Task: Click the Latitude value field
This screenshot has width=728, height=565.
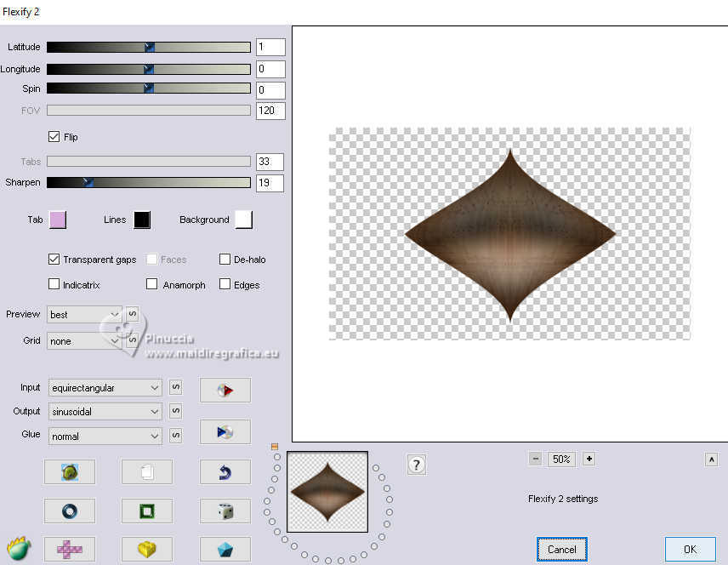Action: pyautogui.click(x=270, y=47)
